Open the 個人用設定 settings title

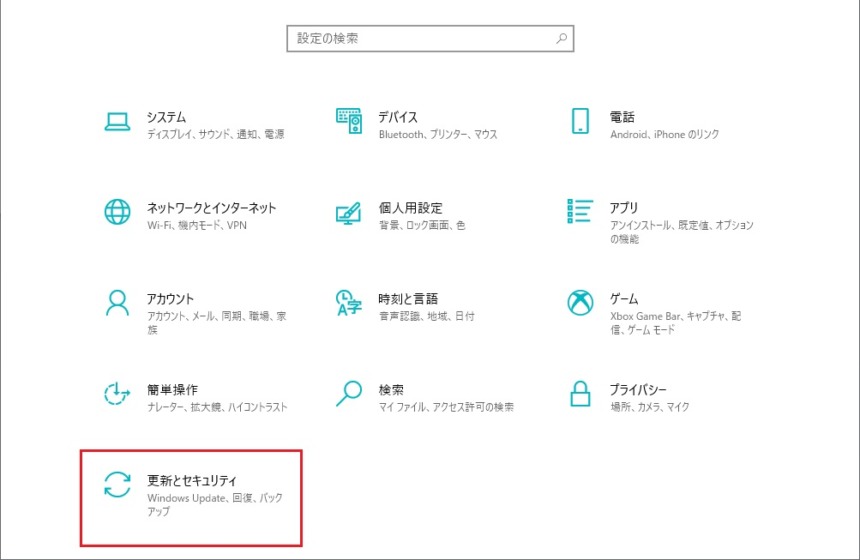pyautogui.click(x=410, y=208)
